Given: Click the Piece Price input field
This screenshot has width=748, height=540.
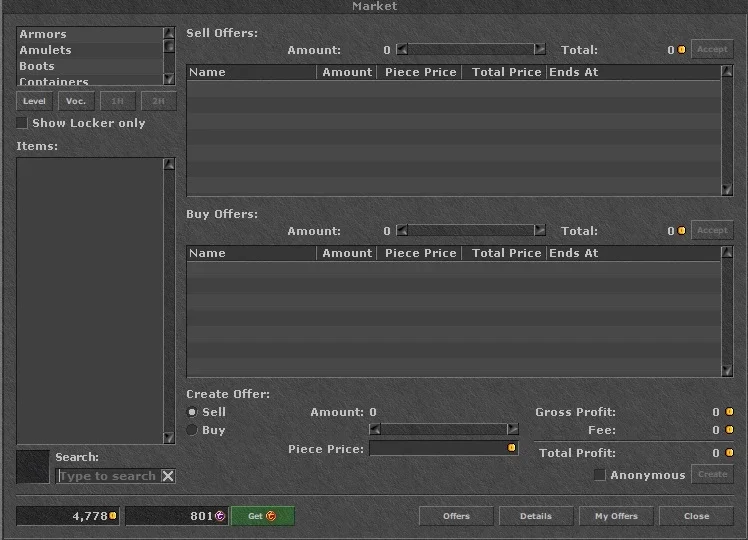Looking at the screenshot, I should tap(444, 448).
